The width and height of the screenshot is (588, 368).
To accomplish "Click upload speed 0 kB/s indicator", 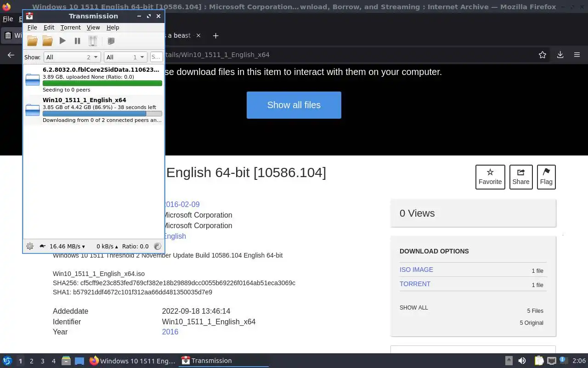I will (107, 246).
